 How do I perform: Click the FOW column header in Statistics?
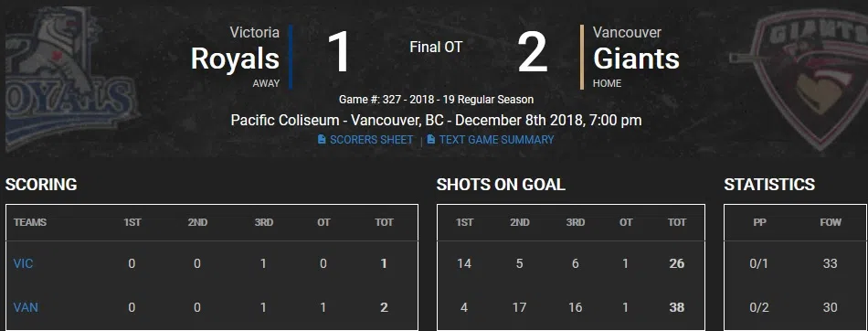pyautogui.click(x=831, y=222)
